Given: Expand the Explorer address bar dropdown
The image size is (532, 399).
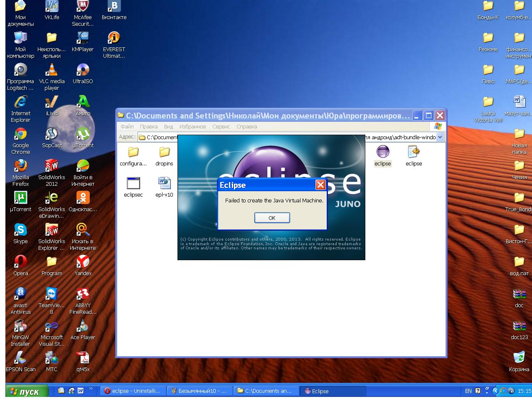Looking at the screenshot, I should (x=440, y=137).
